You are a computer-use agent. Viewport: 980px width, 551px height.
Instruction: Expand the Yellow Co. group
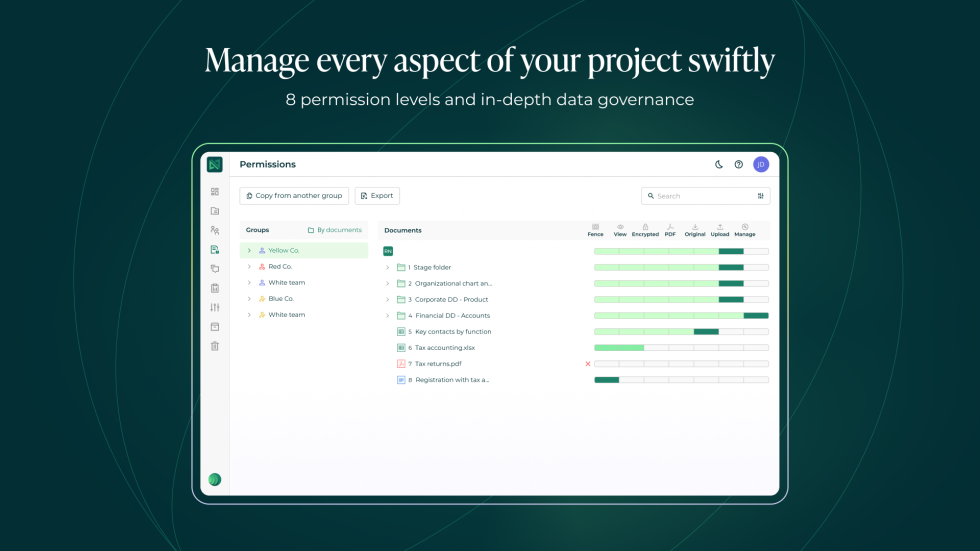pos(249,251)
